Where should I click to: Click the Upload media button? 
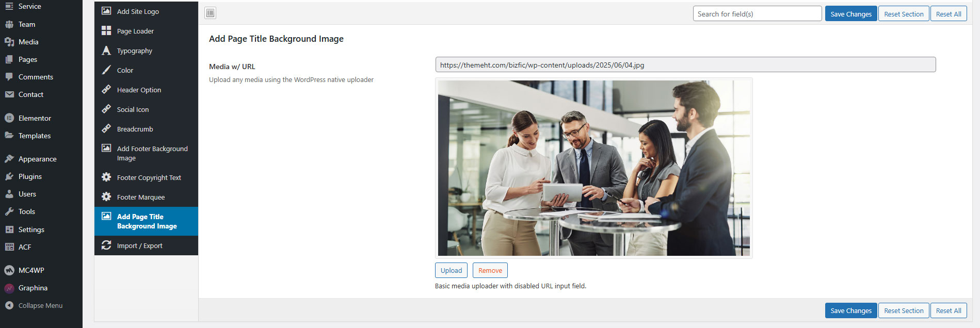click(x=451, y=270)
